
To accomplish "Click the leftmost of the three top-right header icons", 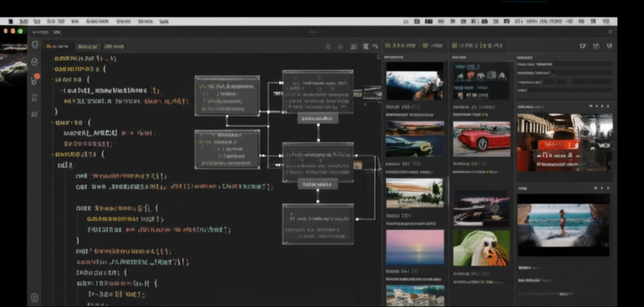I will click(x=582, y=46).
